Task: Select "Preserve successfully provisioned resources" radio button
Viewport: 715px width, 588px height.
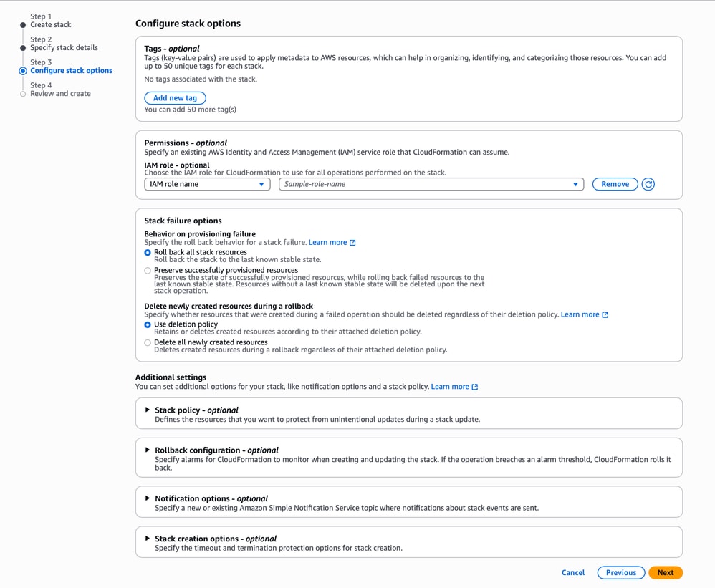Action: 147,271
